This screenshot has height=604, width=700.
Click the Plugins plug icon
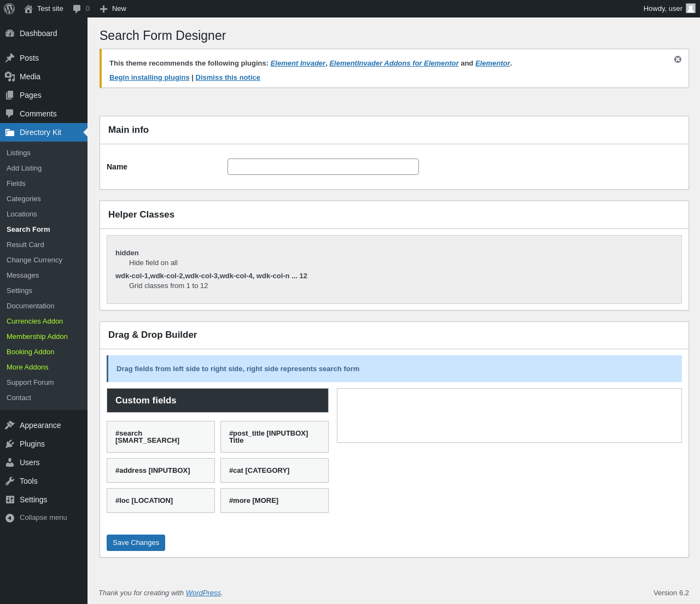[x=10, y=444]
